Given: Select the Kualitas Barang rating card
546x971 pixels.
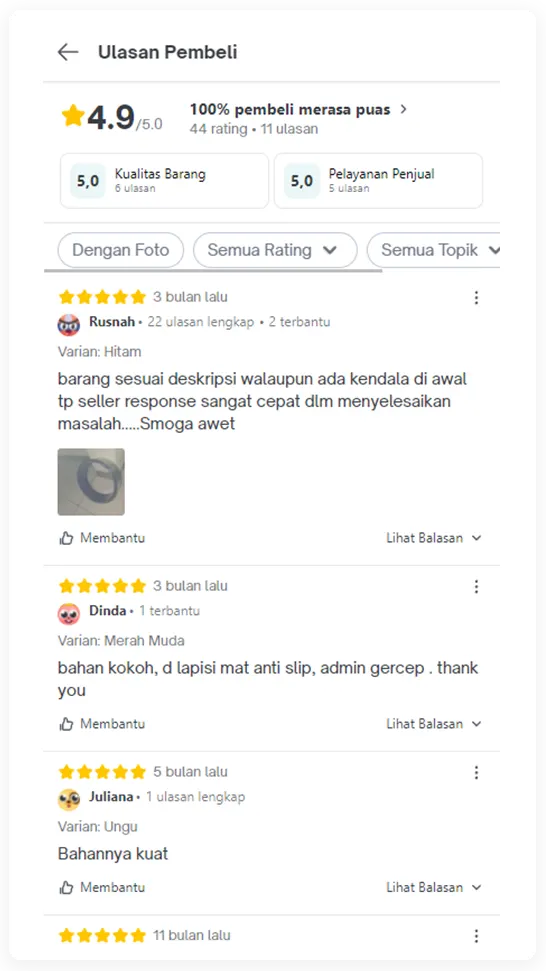Looking at the screenshot, I should (165, 181).
